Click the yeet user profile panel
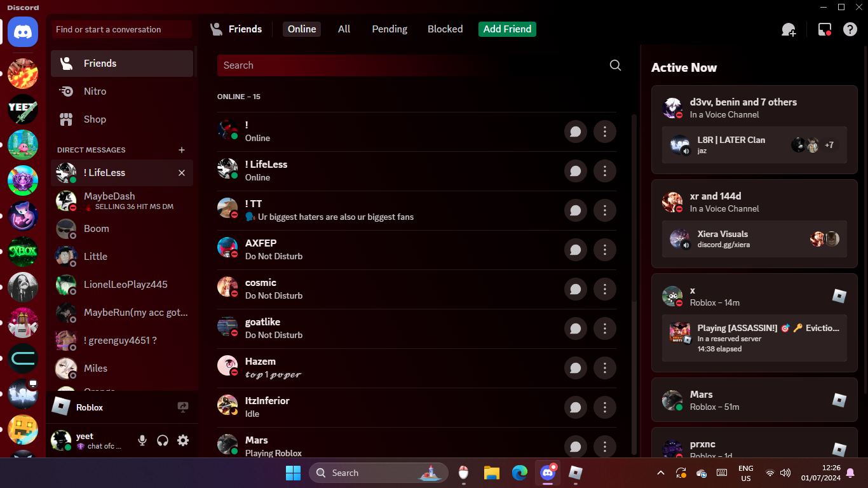Viewport: 868px width, 488px height. pos(90,440)
